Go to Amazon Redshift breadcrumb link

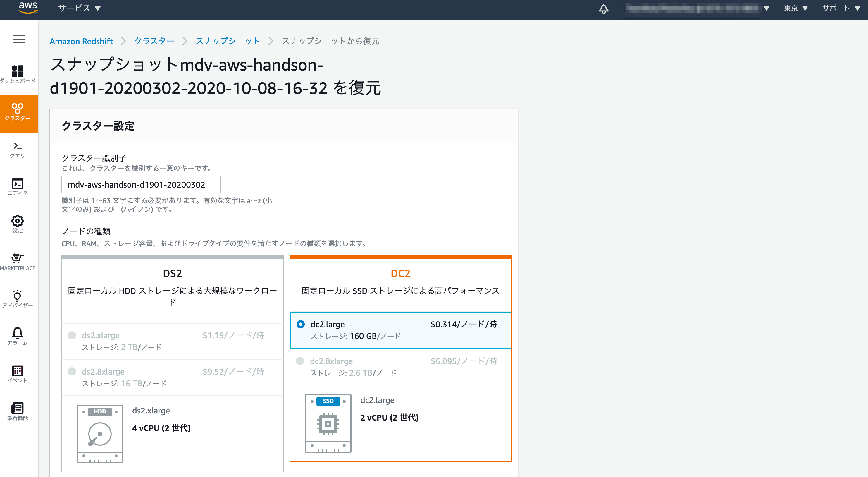81,41
